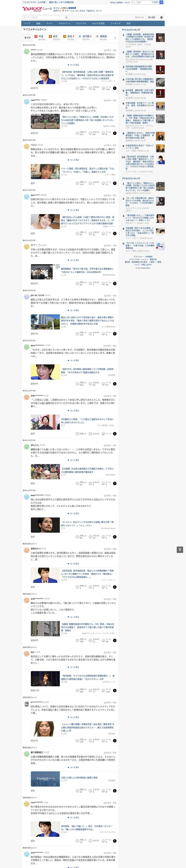The image size is (186, 868).
Task: Open ranking #2 video thumbnail 0:46
Action: click(x=160, y=55)
